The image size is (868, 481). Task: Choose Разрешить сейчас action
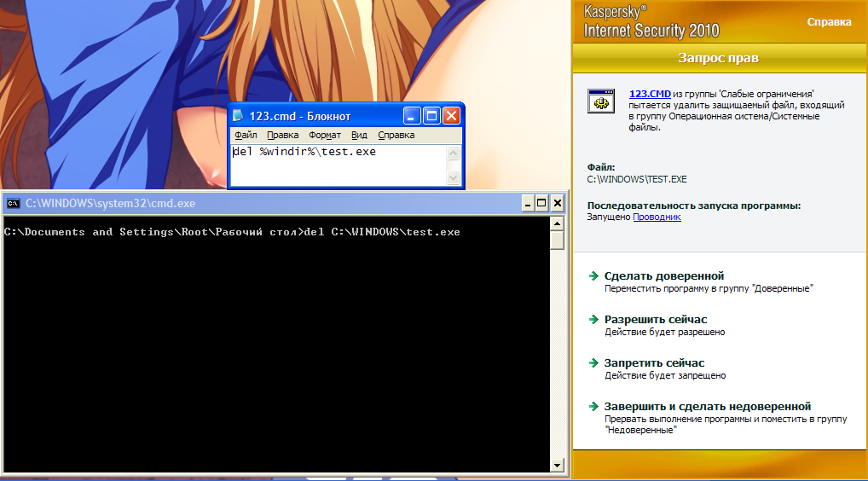coord(656,319)
